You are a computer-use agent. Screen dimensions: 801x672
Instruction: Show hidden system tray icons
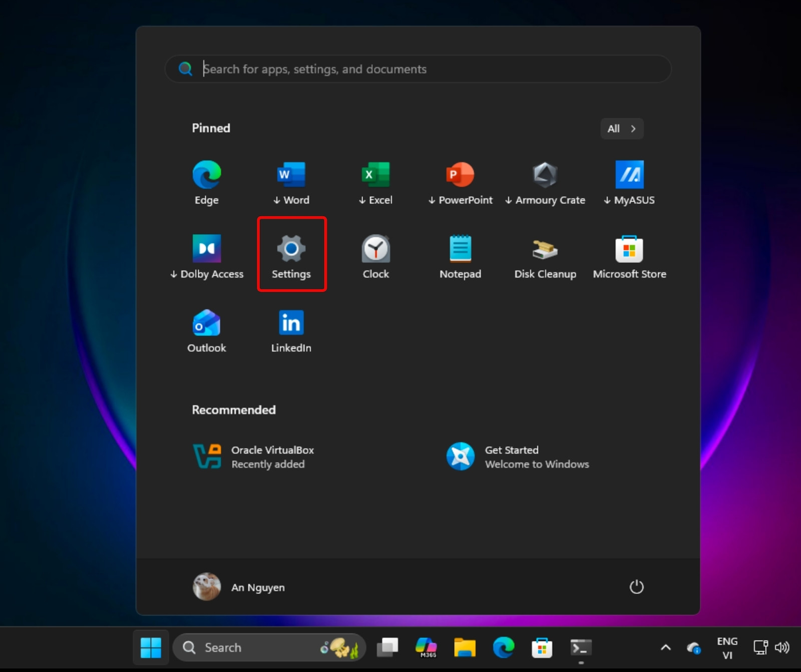click(x=665, y=647)
